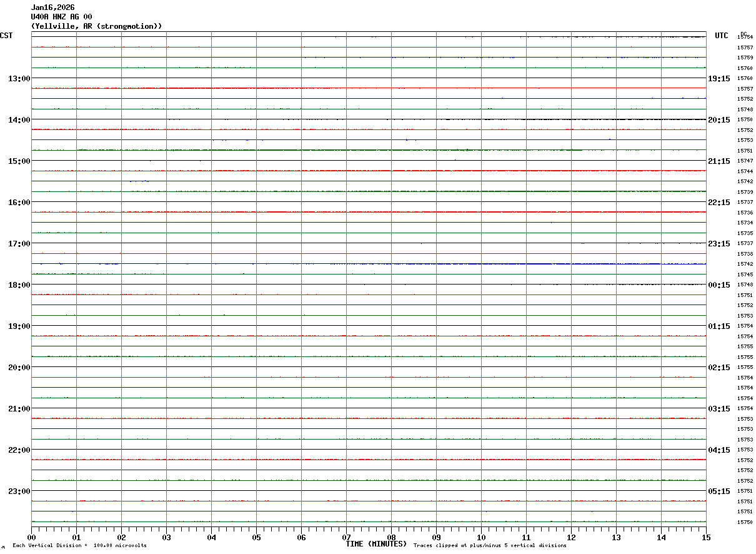Select the 16:00 CST time label
Image resolution: width=756 pixels, height=554 pixels.
(19, 203)
